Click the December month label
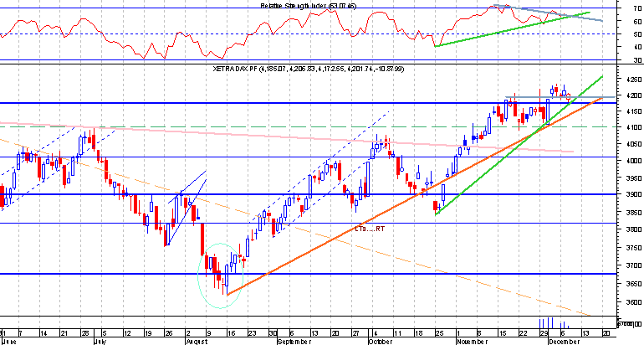 (565, 342)
